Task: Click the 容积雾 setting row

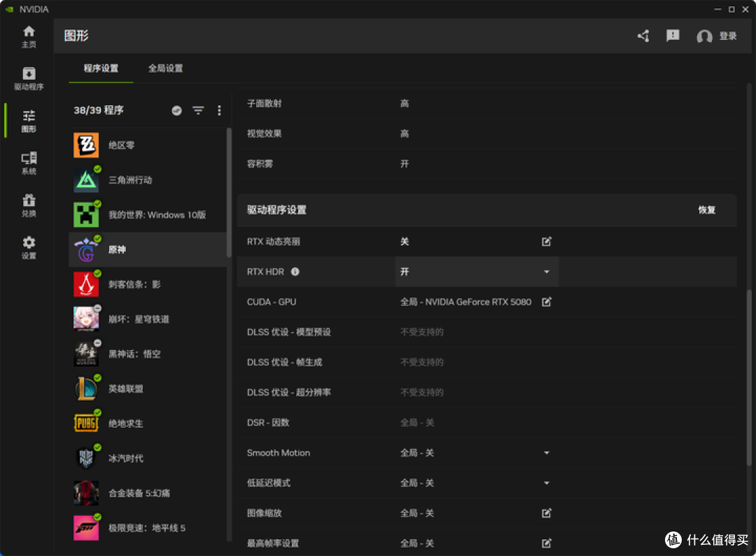Action: (486, 164)
